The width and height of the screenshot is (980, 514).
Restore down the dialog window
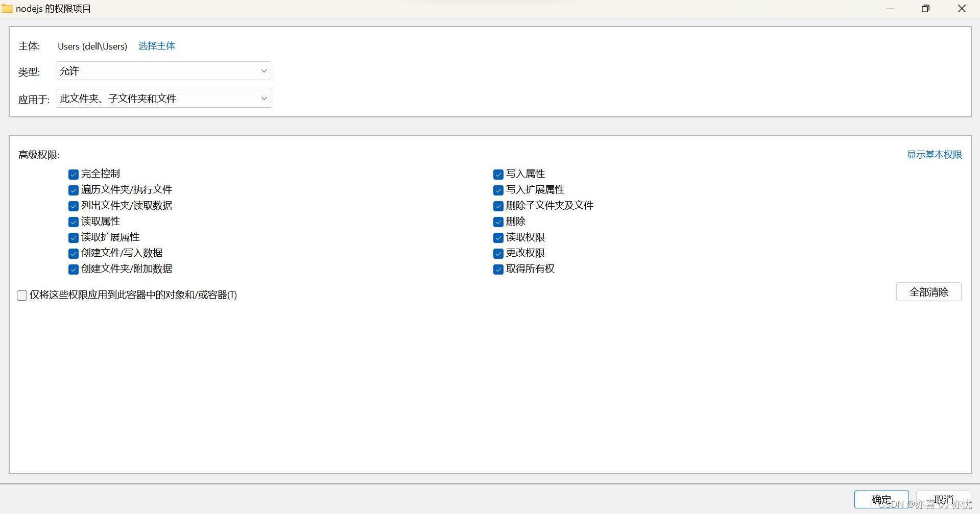[x=925, y=9]
